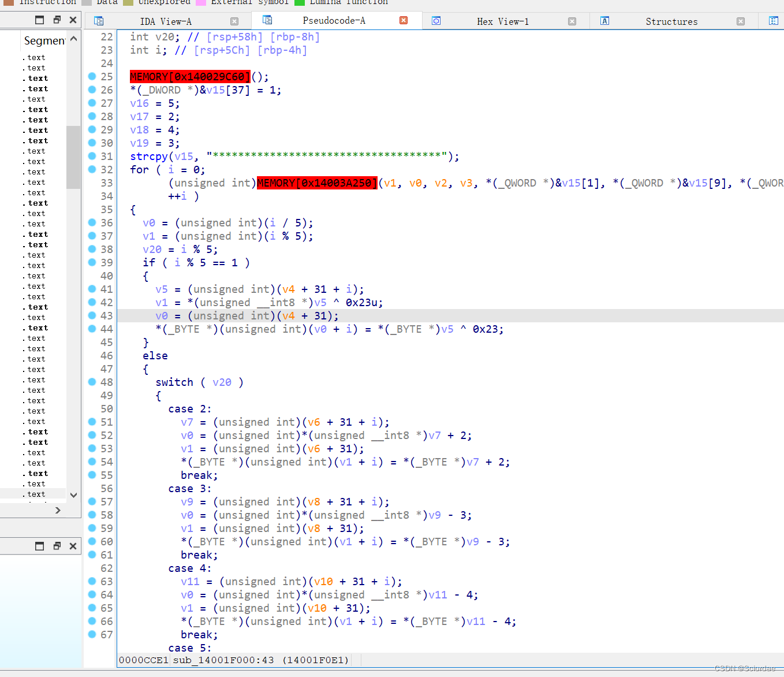Click the IDA View-A tab icon

(x=99, y=21)
